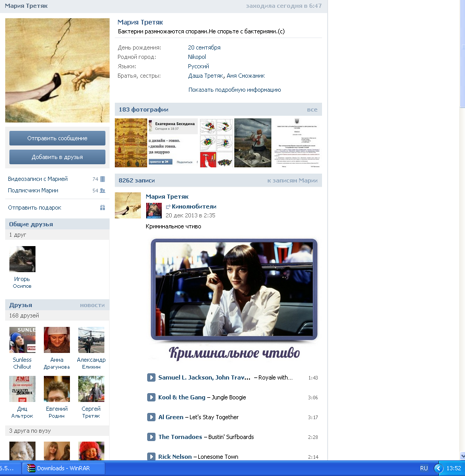Screen dimensions: 465x476
Task: Click scrollbar down arrow
Action: click(462, 456)
